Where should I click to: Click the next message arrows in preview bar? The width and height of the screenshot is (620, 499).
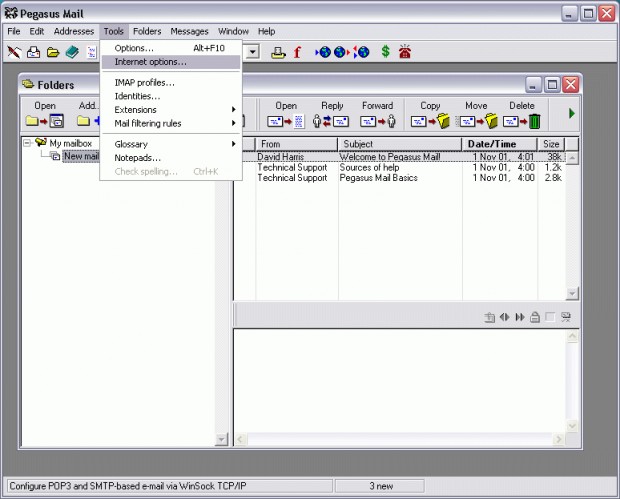click(520, 317)
